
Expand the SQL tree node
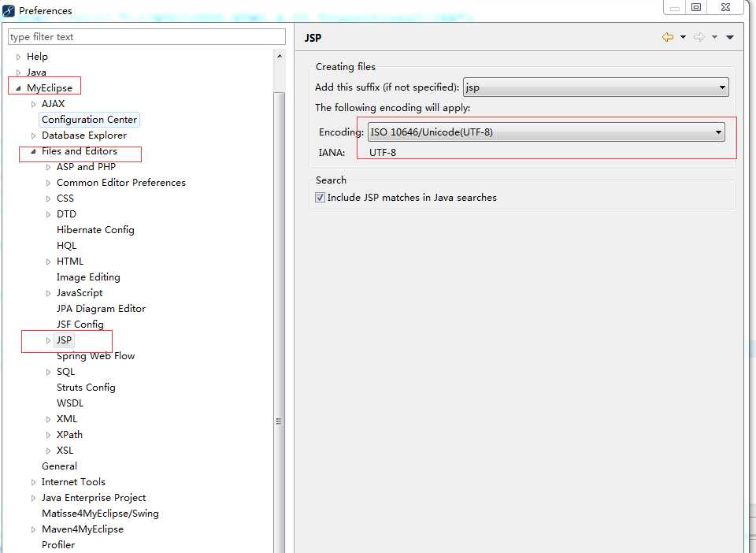point(48,372)
